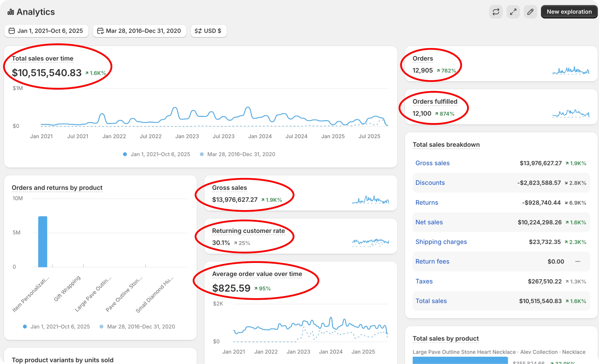Click the pencil edit dashboard icon

530,12
